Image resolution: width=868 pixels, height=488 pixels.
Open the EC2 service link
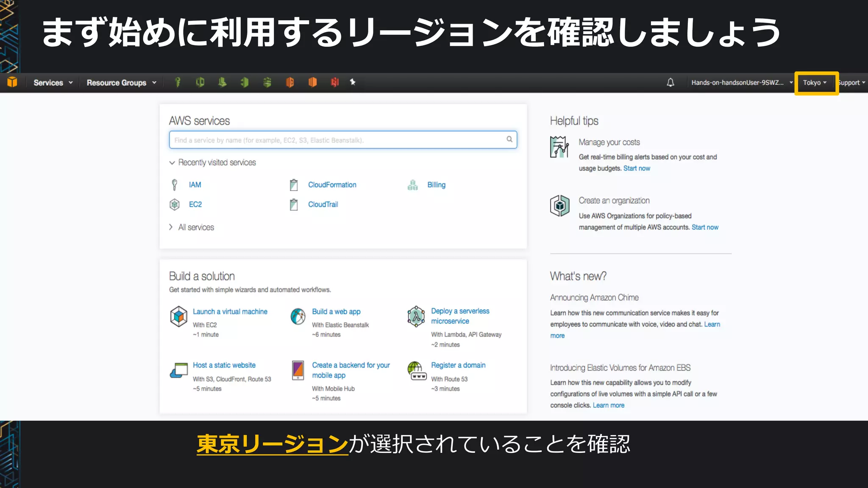(x=195, y=204)
